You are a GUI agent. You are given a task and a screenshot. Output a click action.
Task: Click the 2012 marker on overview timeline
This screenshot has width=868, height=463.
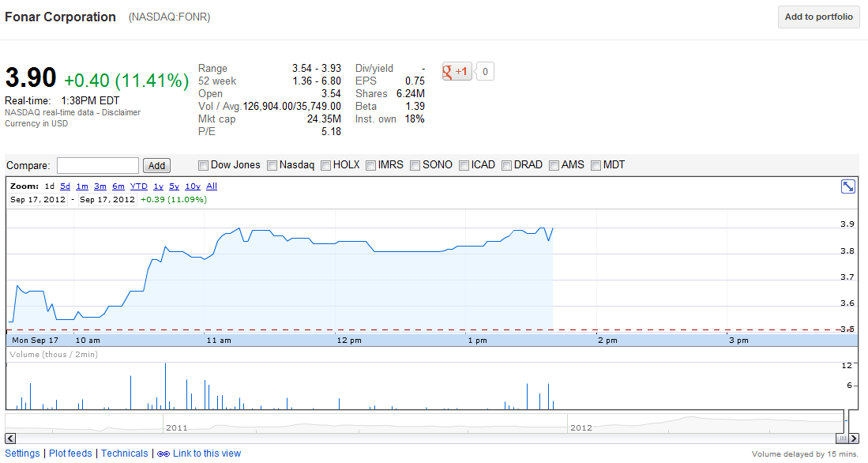581,427
